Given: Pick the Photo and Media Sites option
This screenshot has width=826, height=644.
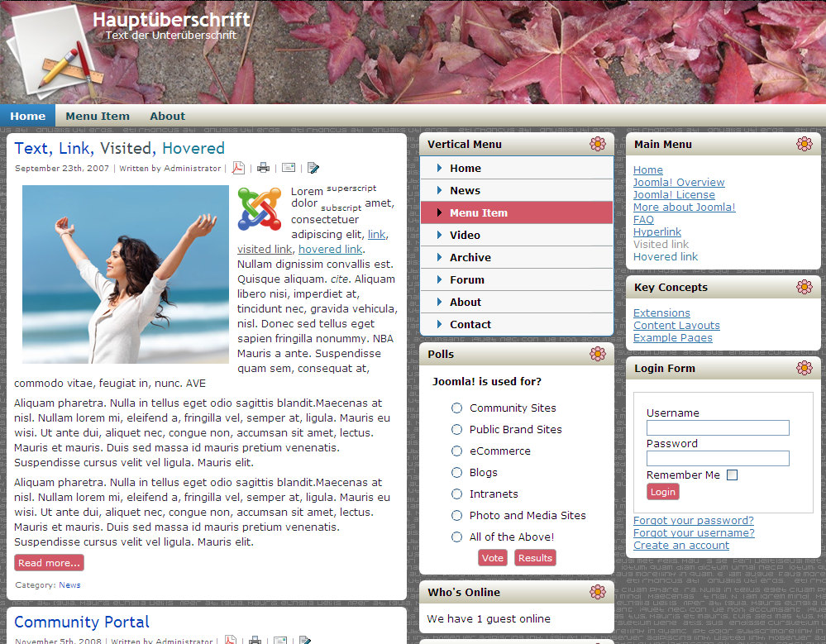Looking at the screenshot, I should pos(456,516).
